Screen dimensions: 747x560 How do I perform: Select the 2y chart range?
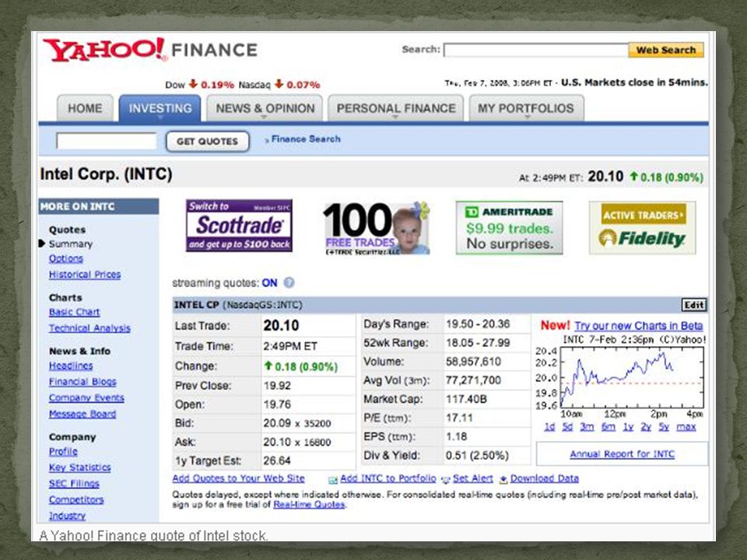pyautogui.click(x=646, y=427)
